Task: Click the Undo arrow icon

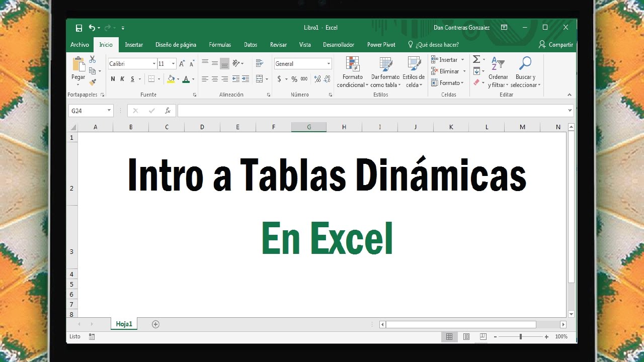Action: pyautogui.click(x=92, y=28)
